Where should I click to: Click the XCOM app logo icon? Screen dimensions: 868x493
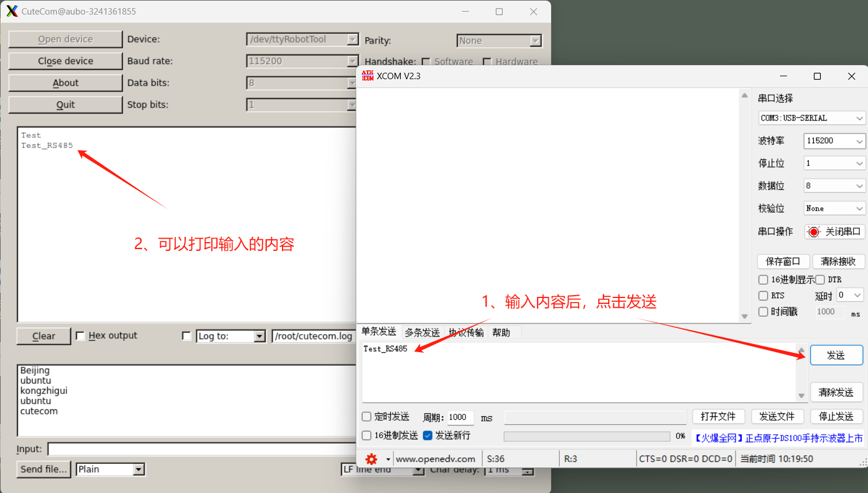click(x=368, y=76)
